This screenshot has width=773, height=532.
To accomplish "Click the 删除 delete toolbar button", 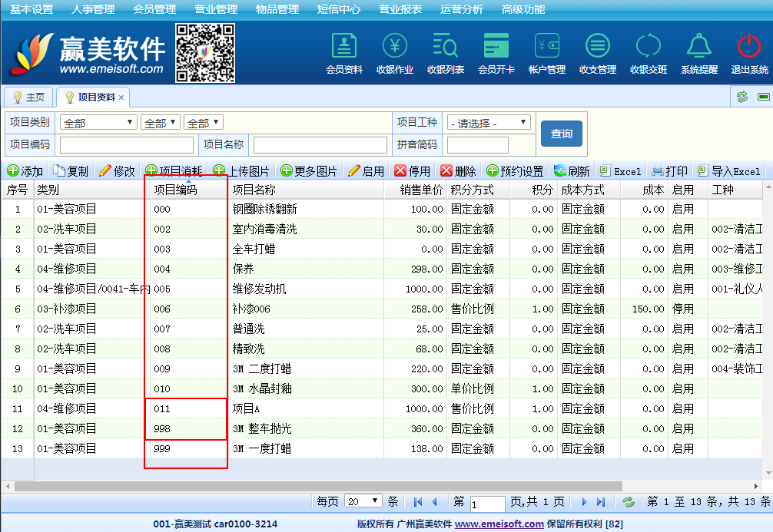I will pos(458,171).
